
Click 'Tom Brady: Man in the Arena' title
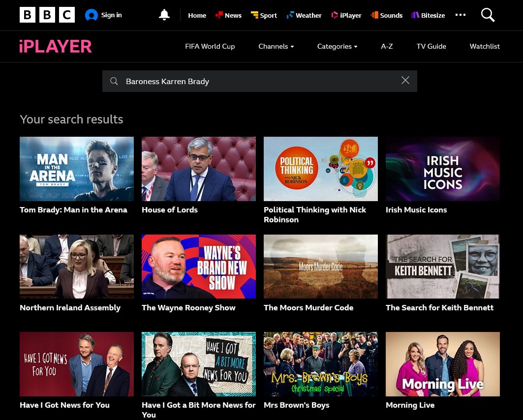coord(73,210)
